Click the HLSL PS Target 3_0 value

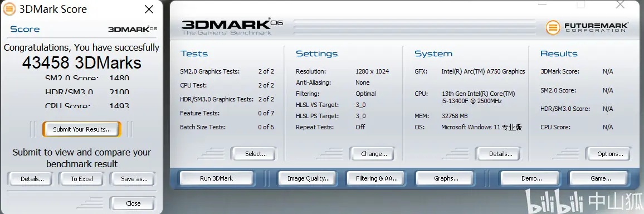360,116
